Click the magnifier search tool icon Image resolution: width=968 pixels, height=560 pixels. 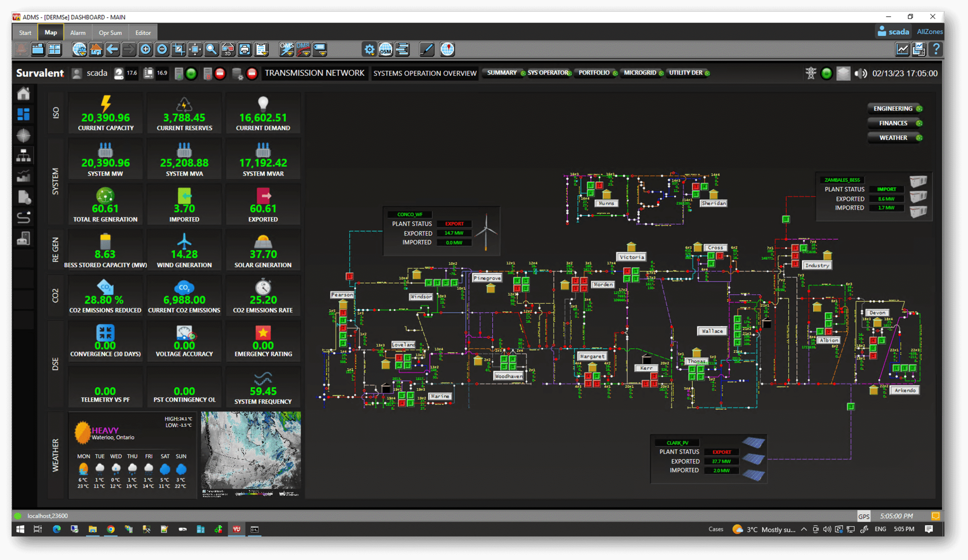pyautogui.click(x=211, y=49)
